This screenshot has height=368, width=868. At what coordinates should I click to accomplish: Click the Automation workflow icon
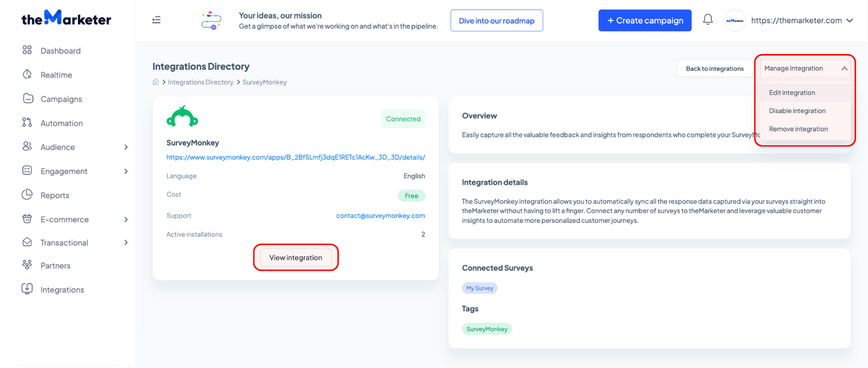[x=27, y=123]
